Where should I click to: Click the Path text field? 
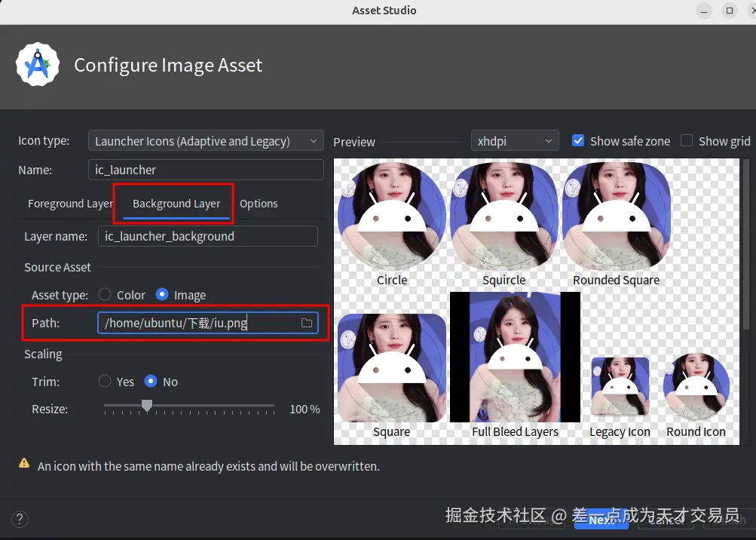coord(208,323)
